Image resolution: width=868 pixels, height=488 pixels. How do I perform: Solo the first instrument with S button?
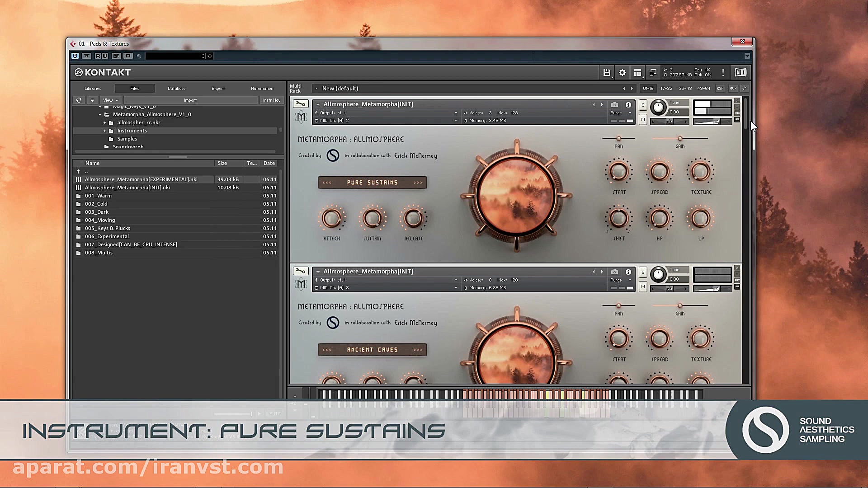tap(643, 105)
